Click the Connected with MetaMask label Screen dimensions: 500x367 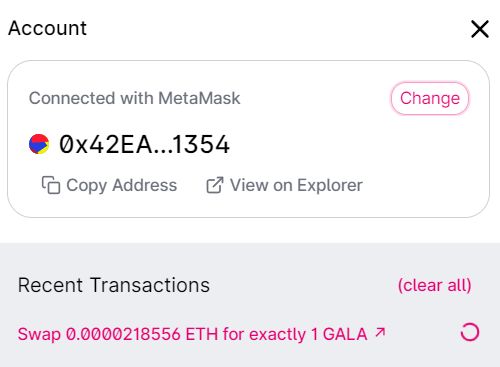(134, 98)
